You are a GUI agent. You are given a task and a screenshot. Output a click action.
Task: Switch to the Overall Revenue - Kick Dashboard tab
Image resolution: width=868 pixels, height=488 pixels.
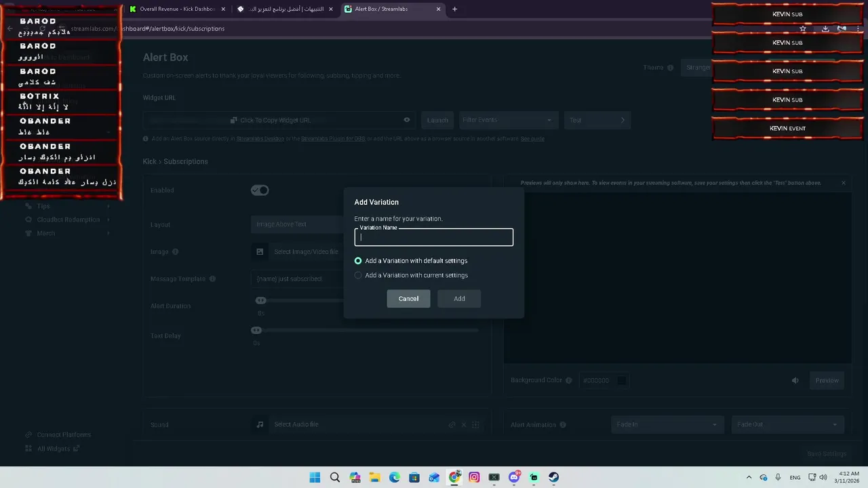[x=177, y=9]
